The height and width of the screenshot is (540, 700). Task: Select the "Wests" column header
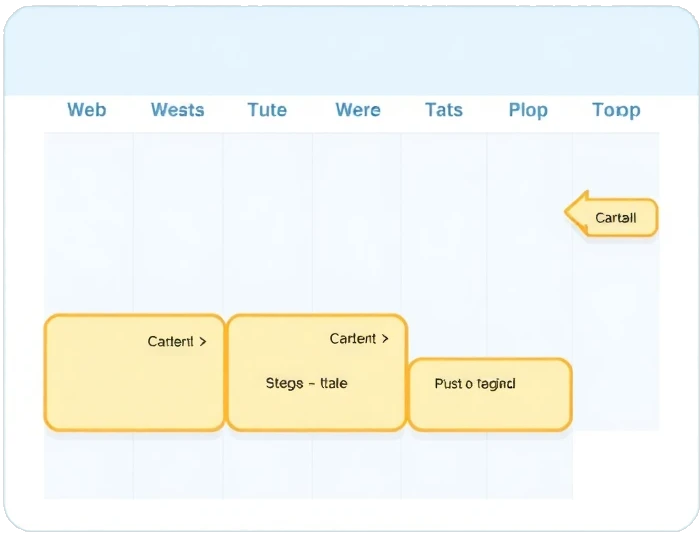click(x=177, y=110)
